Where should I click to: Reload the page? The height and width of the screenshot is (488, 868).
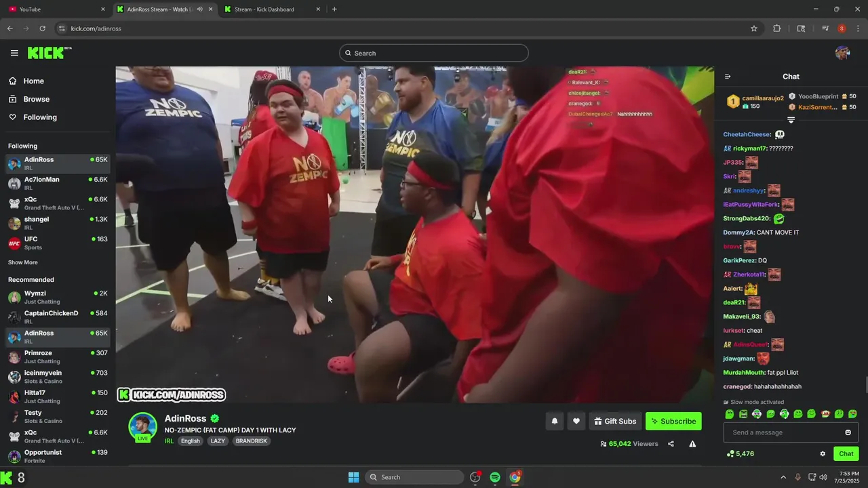coord(42,28)
